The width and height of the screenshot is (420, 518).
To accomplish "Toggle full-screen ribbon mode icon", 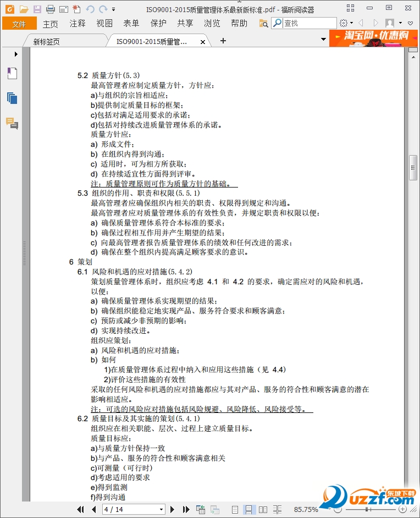I will click(x=350, y=8).
